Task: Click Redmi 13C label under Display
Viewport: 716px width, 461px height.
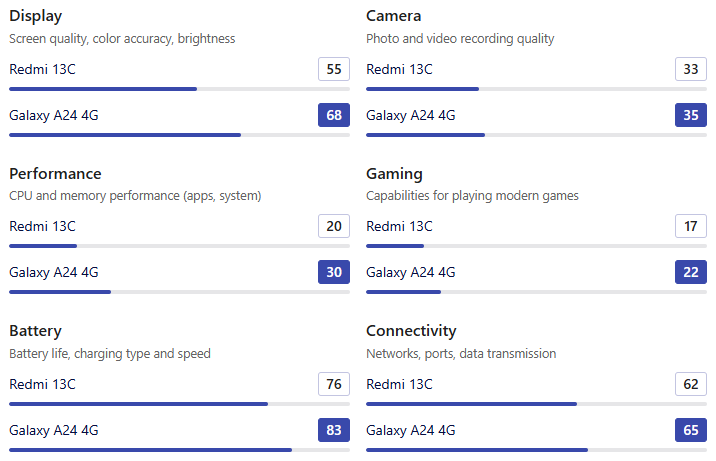Action: coord(42,69)
